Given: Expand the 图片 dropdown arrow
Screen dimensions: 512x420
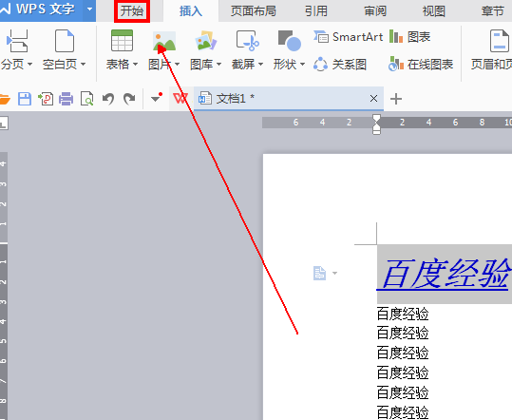Looking at the screenshot, I should click(x=177, y=64).
